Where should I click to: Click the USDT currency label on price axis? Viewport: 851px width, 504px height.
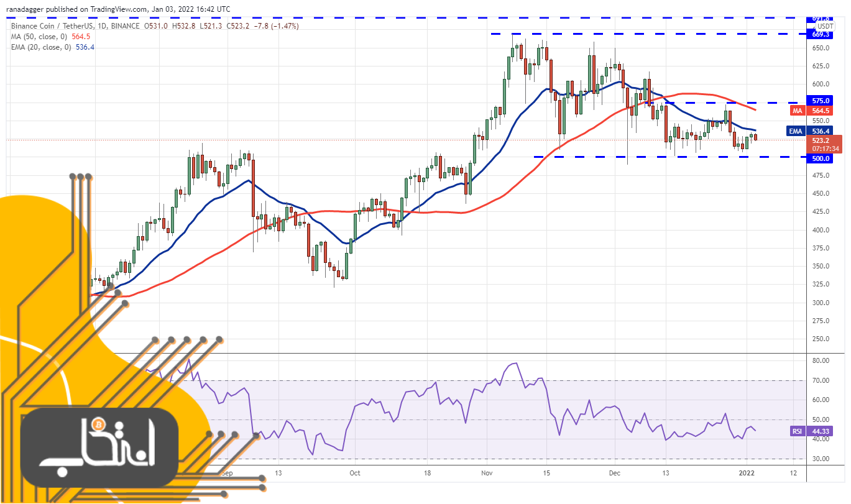point(825,26)
